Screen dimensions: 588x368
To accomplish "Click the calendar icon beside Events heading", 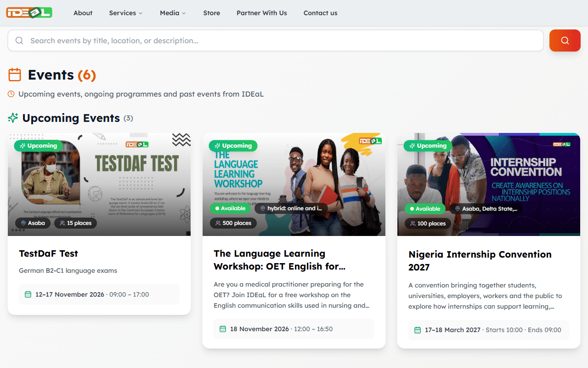I will point(15,75).
